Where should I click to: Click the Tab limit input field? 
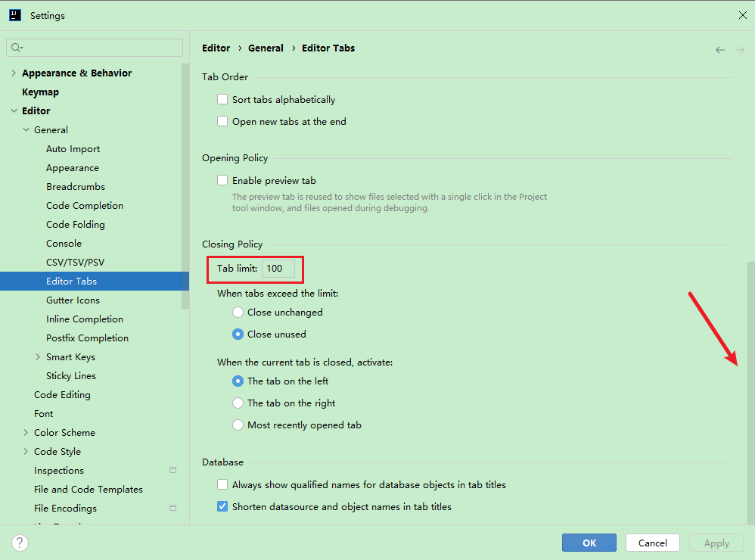pos(278,269)
